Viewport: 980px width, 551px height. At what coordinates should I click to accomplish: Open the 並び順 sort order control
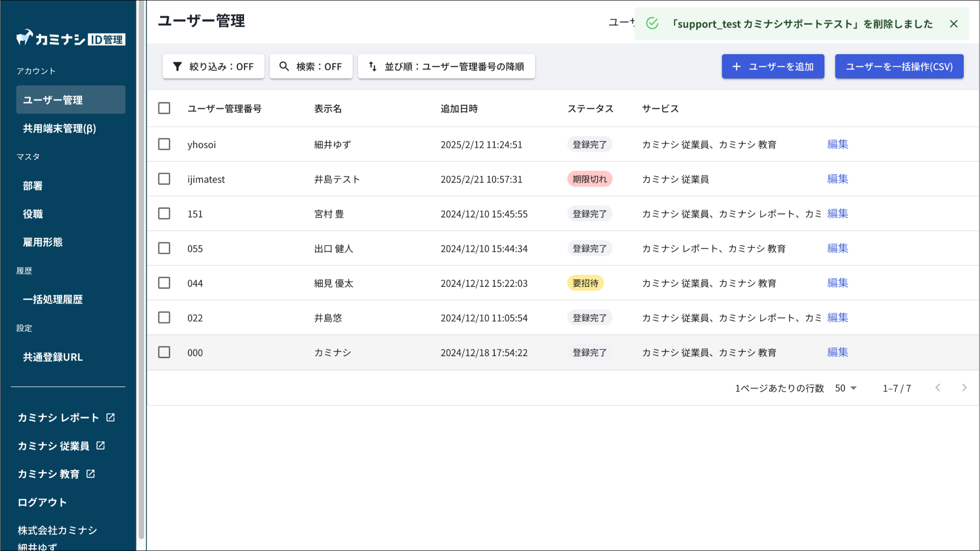[446, 67]
